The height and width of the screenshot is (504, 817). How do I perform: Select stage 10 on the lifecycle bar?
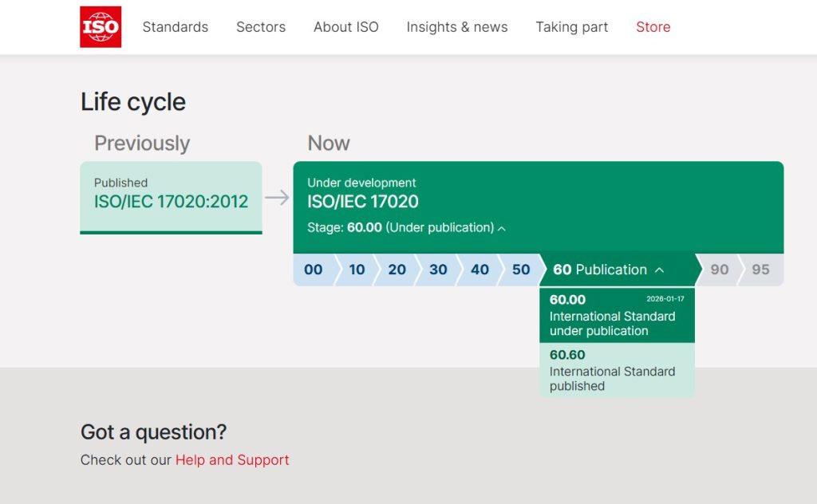(x=357, y=270)
